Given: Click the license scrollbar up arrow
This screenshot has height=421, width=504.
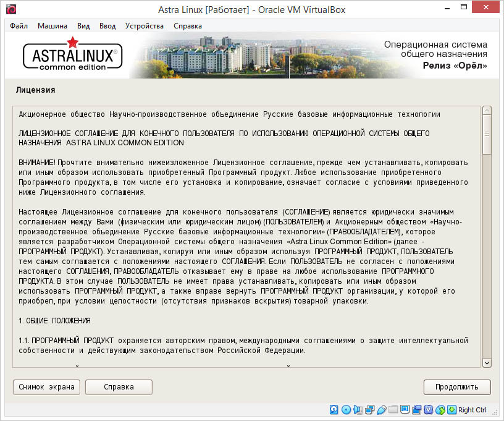Looking at the screenshot, I should point(487,111).
